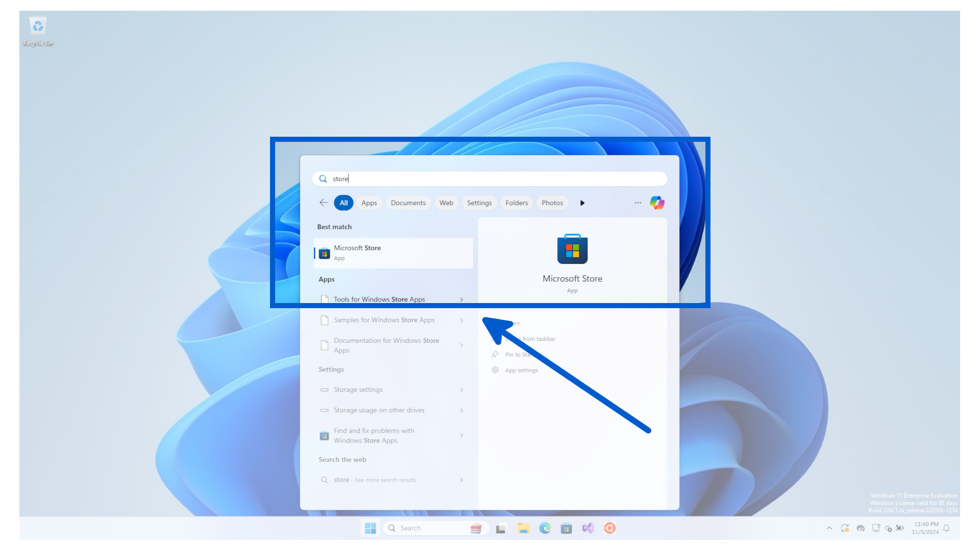Click the search box containing 'store'
Viewport: 980px width, 551px height.
[489, 179]
